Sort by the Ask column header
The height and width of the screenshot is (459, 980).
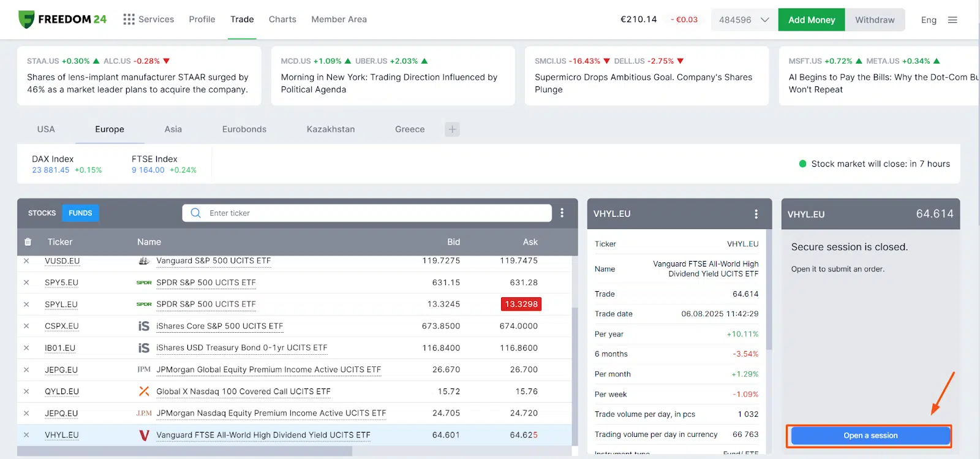point(530,242)
